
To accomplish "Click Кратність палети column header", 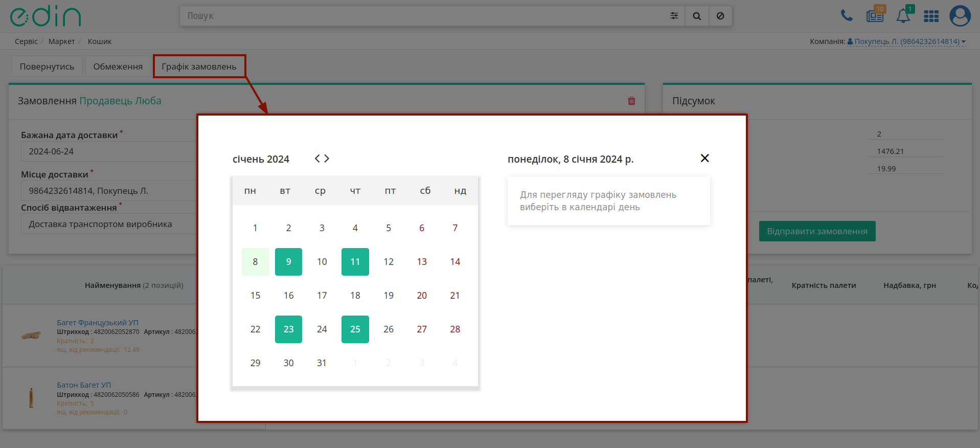I will coord(824,285).
